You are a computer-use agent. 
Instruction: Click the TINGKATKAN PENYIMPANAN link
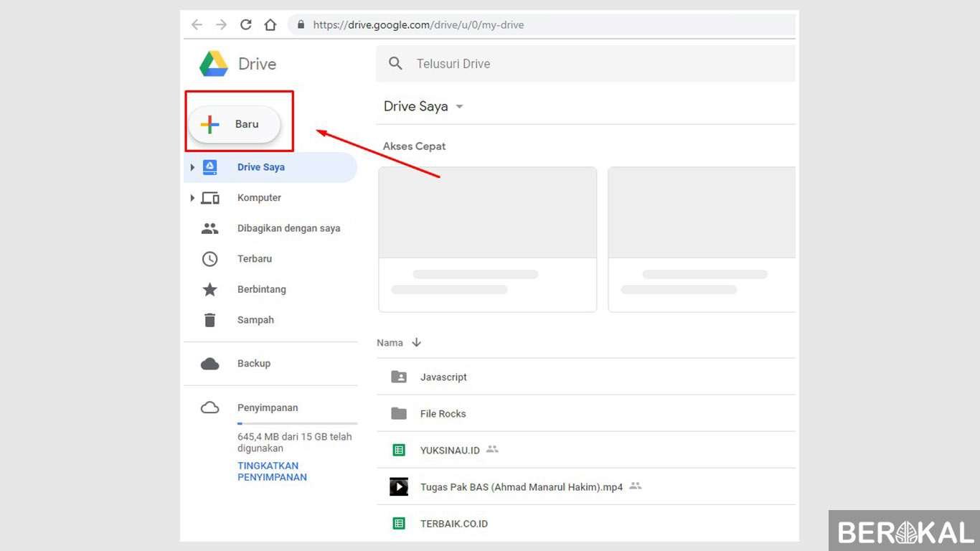[x=272, y=471]
